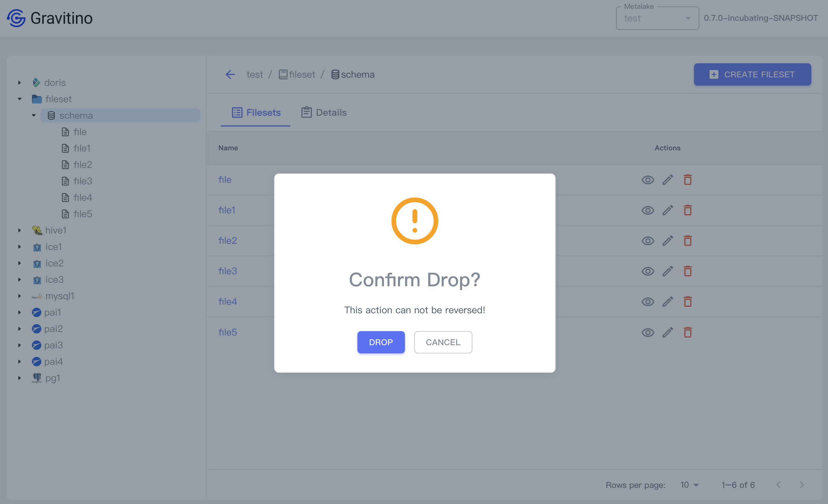Click the hive1 catalog icon in tree
The width and height of the screenshot is (828, 504).
coord(37,230)
